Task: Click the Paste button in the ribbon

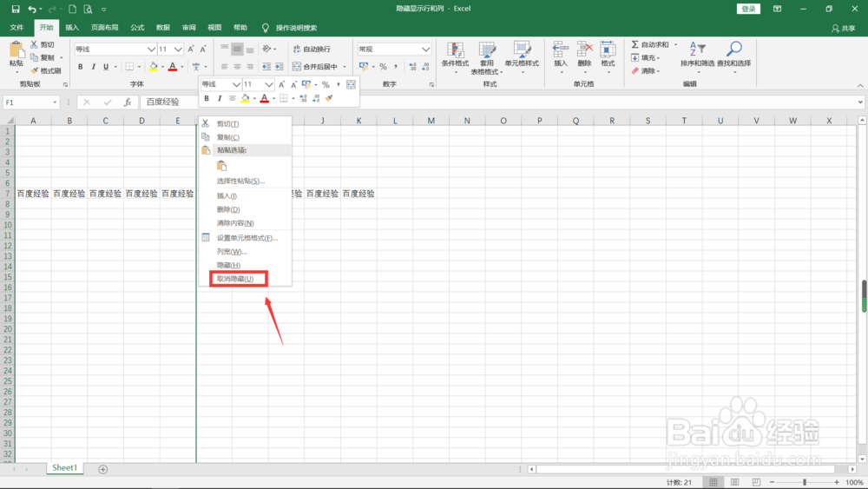Action: point(16,56)
